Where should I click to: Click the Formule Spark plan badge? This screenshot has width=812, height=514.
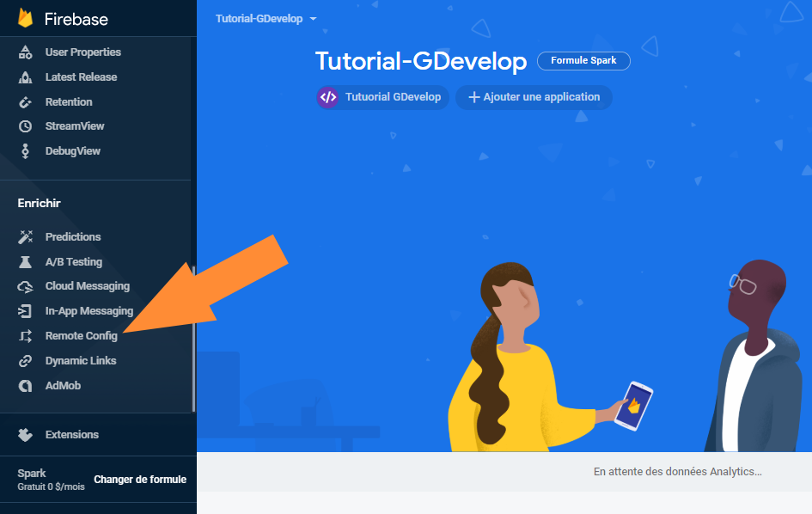click(x=583, y=61)
